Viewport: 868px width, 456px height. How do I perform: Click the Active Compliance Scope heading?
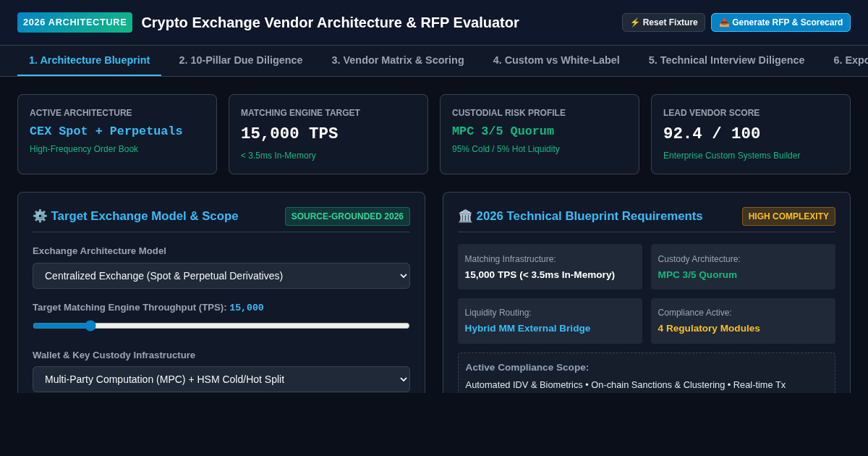(527, 368)
